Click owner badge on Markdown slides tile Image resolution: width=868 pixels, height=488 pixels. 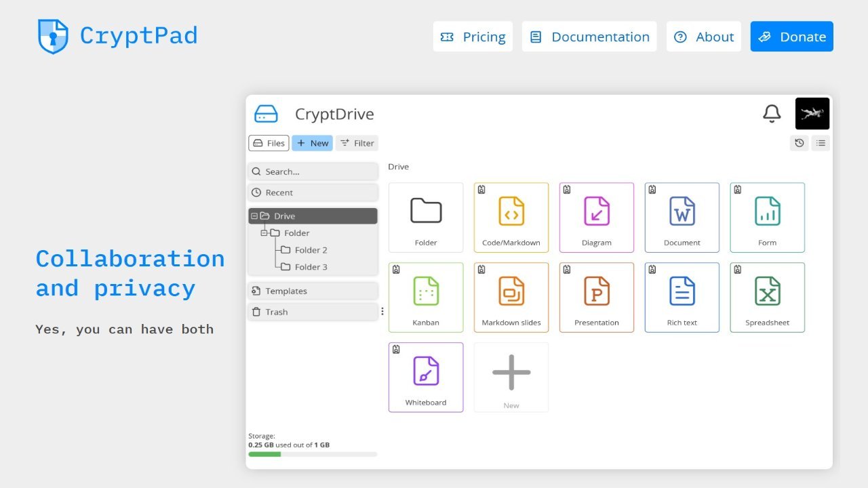pos(481,270)
